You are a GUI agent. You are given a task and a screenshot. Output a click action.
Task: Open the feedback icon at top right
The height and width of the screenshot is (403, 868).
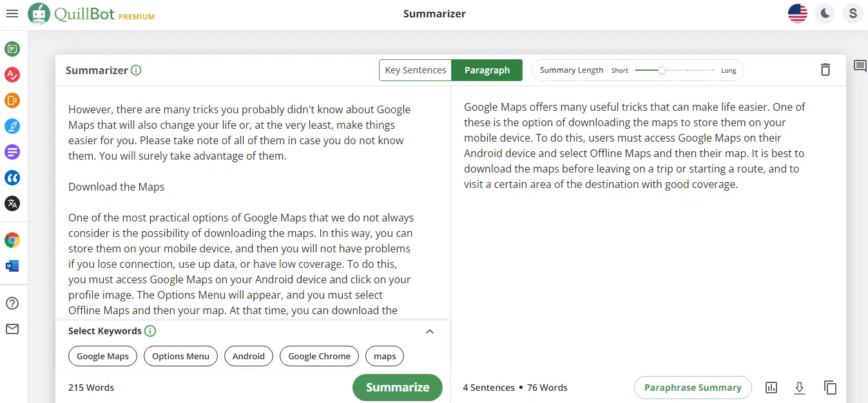point(860,65)
